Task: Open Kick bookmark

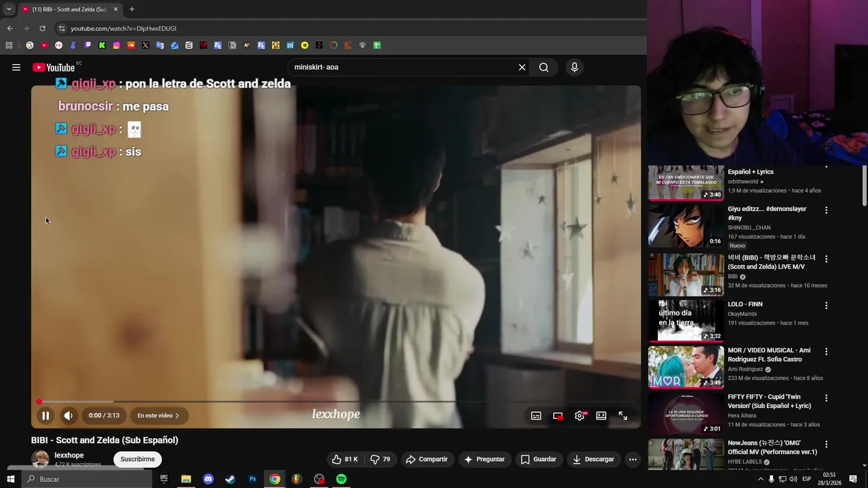Action: 102,45
